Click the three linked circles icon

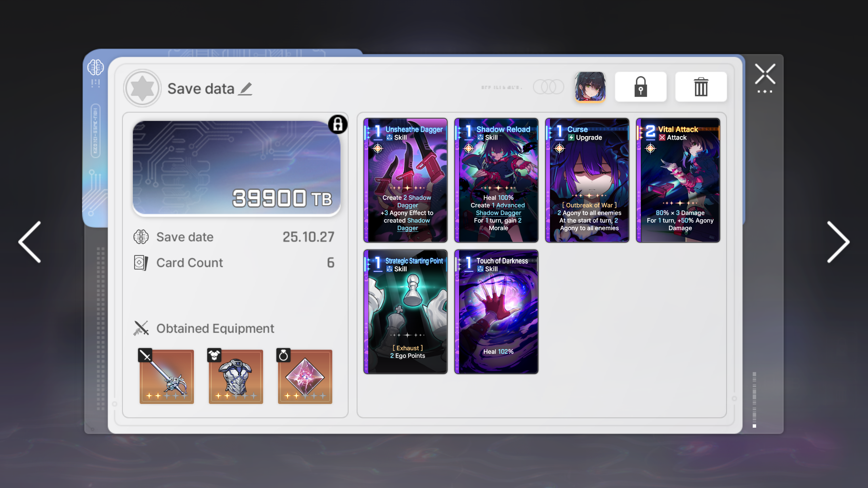pos(548,87)
